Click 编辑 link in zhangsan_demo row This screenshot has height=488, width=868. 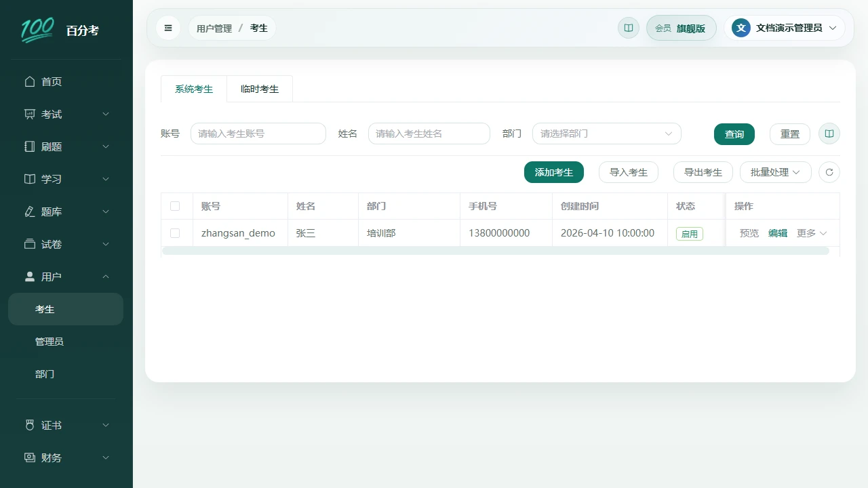(x=778, y=233)
